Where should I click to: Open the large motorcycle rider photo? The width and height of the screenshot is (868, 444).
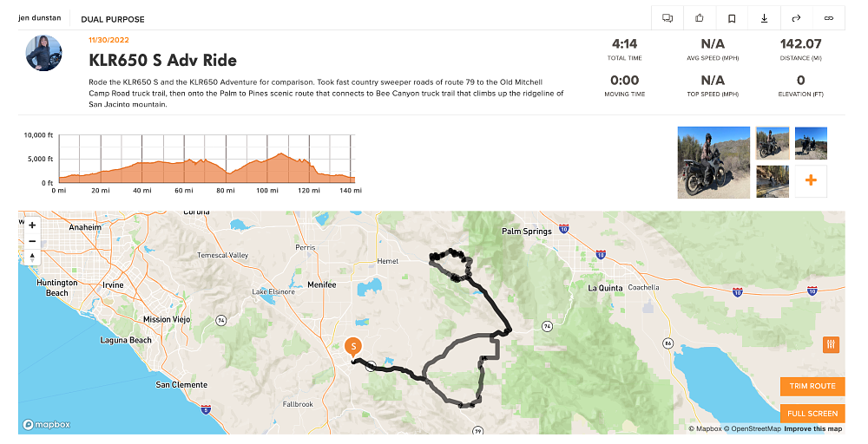713,163
